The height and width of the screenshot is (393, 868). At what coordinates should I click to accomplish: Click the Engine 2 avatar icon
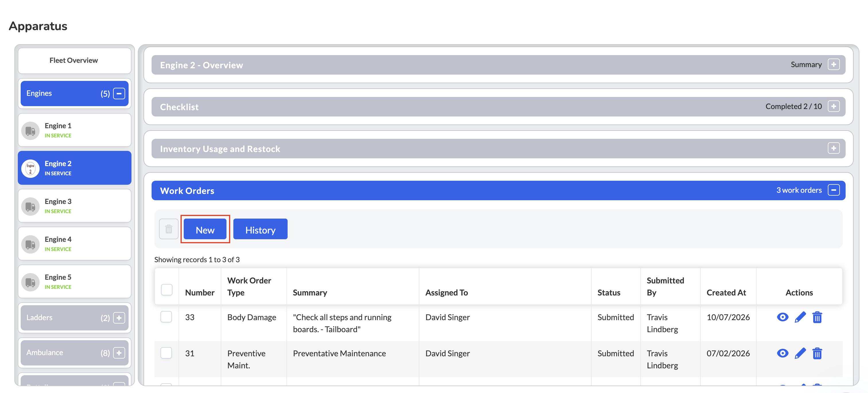click(x=30, y=168)
